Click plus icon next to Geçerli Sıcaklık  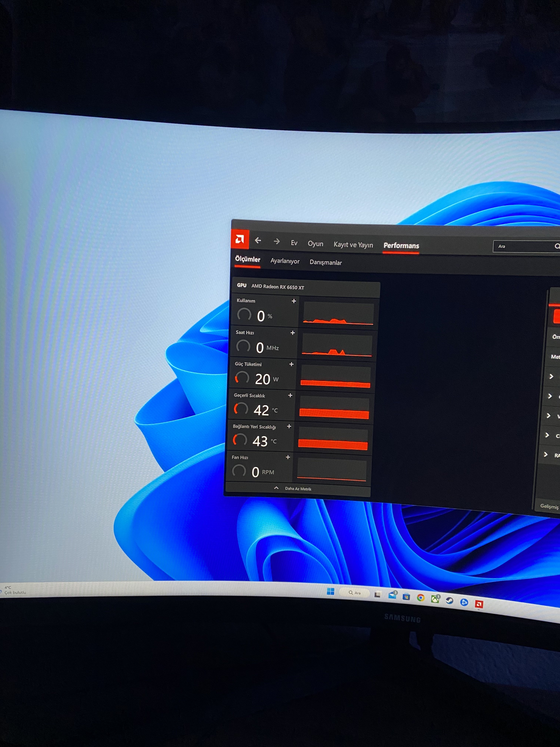290,395
